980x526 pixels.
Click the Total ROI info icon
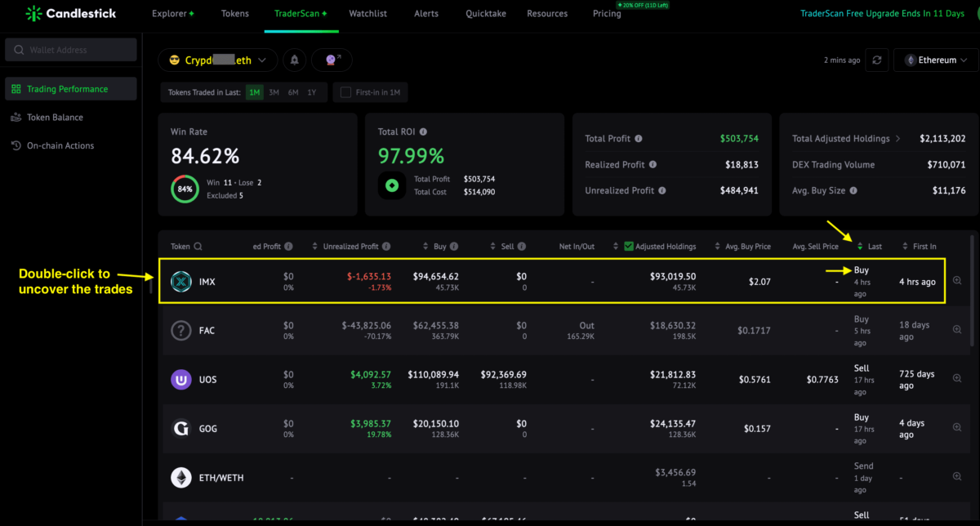423,131
